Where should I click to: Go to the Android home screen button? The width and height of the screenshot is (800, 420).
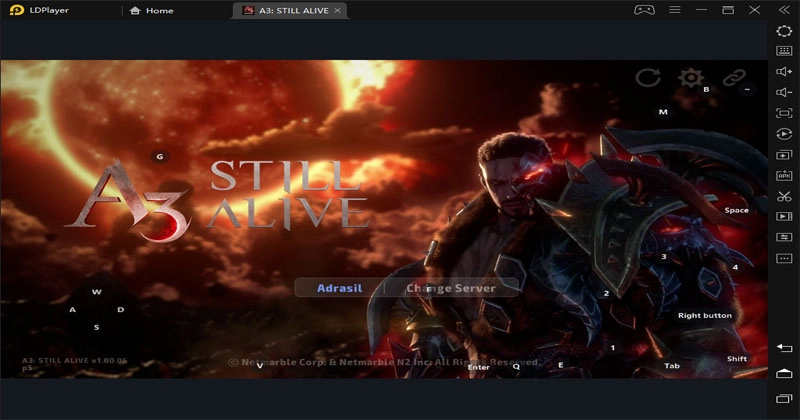click(x=784, y=372)
